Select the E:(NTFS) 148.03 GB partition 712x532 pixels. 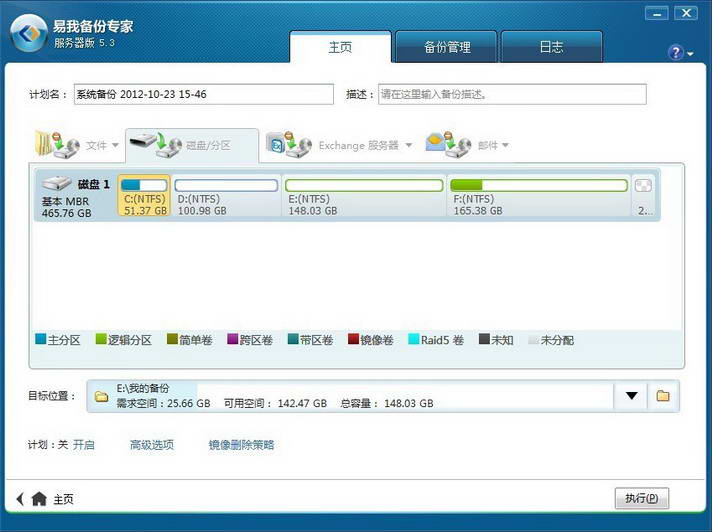[364, 196]
